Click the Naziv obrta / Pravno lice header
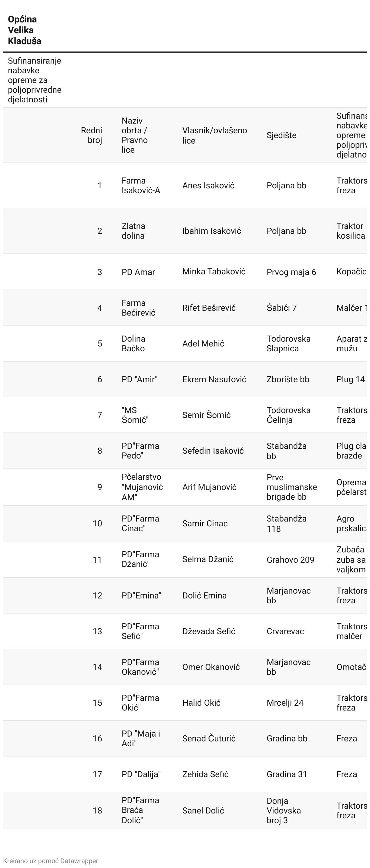The width and height of the screenshot is (370, 868). pyautogui.click(x=135, y=135)
